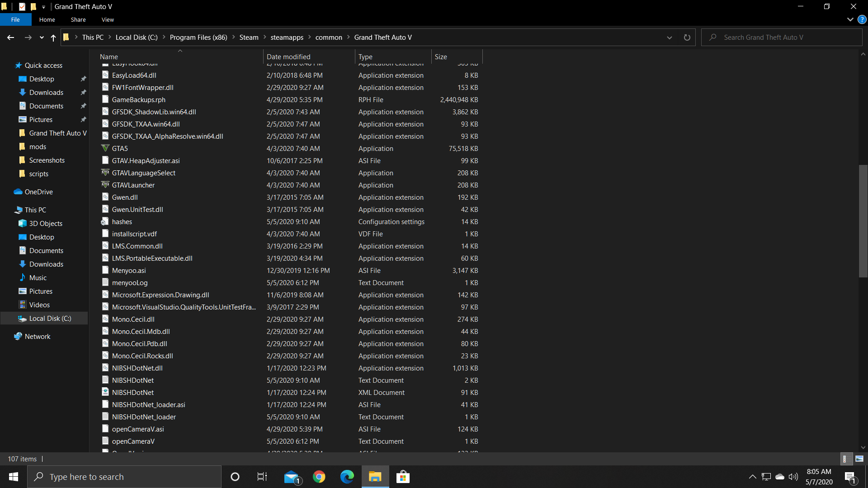Screen dimensions: 868x488
Task: Open the Help question mark icon
Action: (x=862, y=19)
